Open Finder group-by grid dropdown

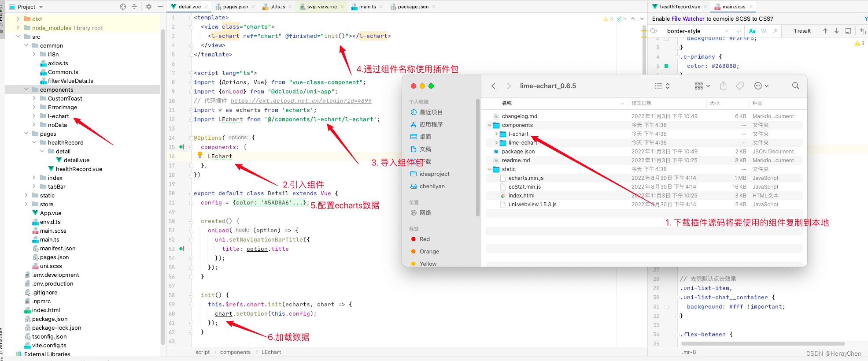[702, 86]
